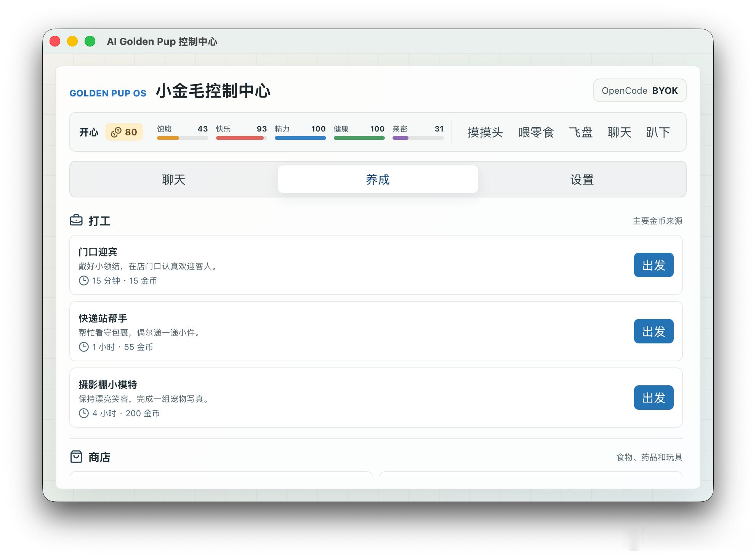Switch to the 聊天 tab
The image size is (756, 558).
point(174,180)
